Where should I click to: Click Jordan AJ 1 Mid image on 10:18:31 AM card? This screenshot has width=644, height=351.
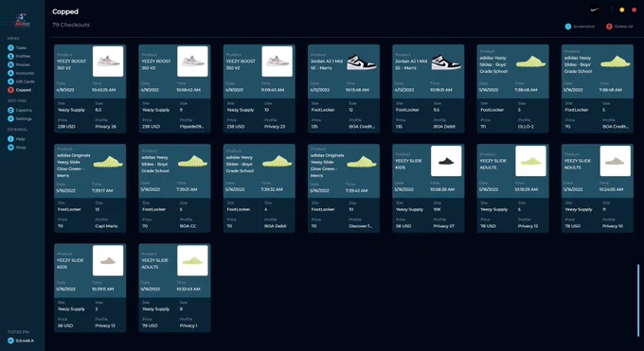pos(446,62)
